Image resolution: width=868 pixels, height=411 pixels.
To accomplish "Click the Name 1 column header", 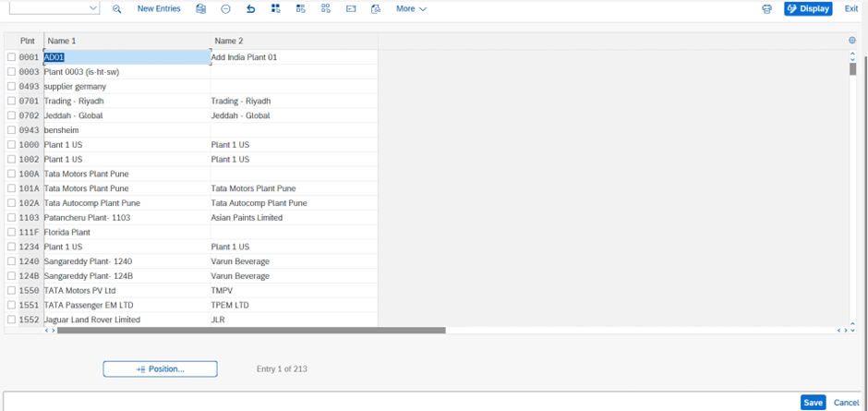I will 127,41.
